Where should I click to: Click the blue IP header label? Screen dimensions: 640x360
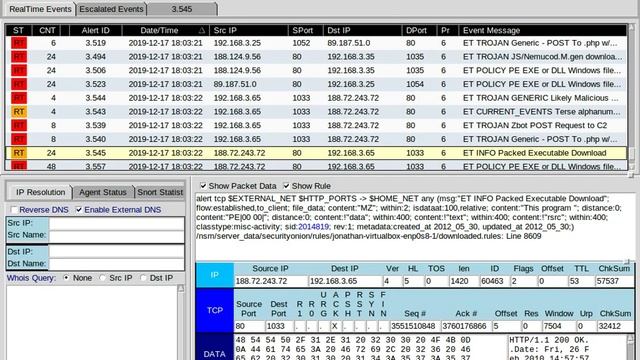(x=214, y=275)
